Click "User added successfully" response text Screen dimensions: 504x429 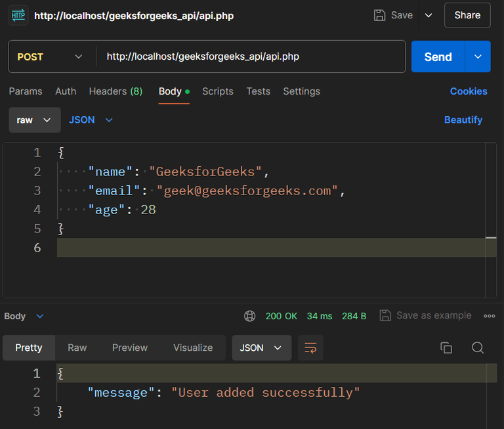point(266,393)
